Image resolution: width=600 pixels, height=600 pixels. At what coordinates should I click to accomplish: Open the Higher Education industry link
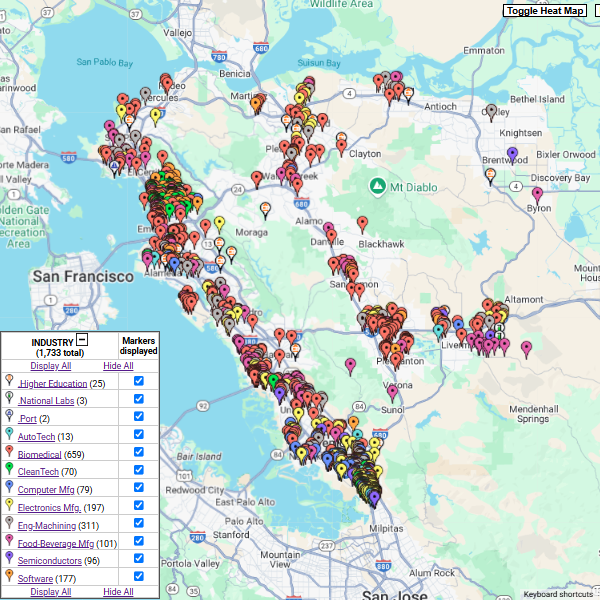pyautogui.click(x=52, y=383)
